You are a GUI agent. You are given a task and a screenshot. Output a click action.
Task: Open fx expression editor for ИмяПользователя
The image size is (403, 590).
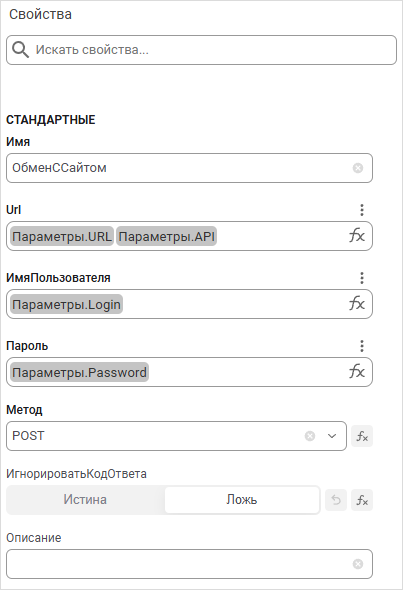357,304
